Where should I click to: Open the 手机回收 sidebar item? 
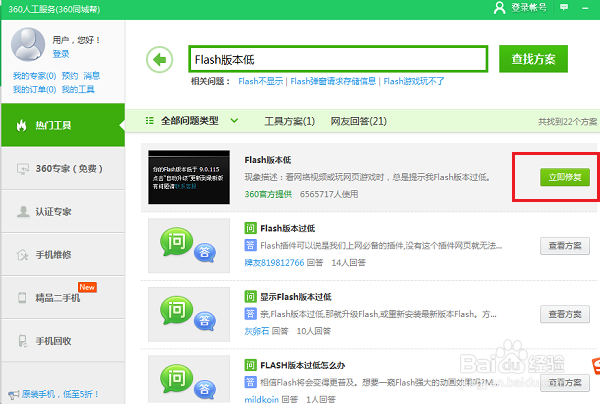[x=63, y=341]
